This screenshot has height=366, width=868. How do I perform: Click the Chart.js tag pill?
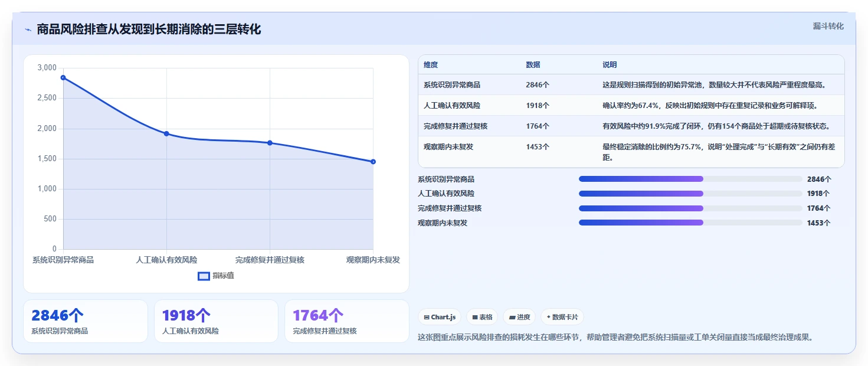(x=440, y=317)
